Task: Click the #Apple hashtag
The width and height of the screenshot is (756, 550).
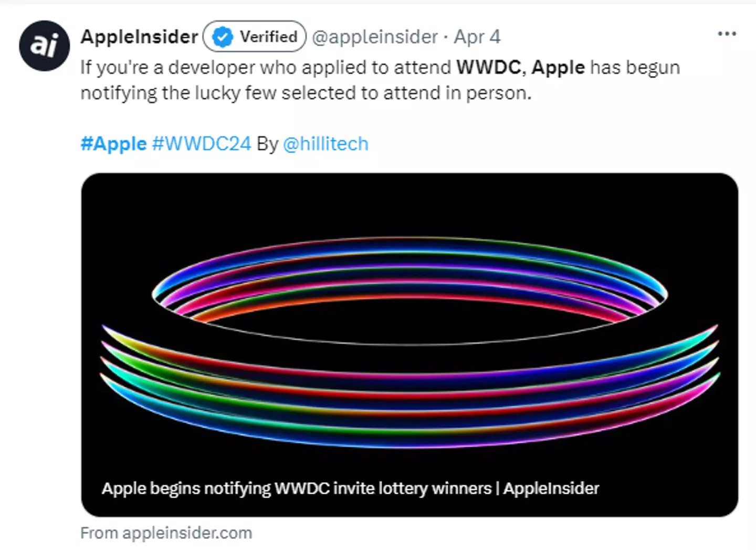Action: (x=113, y=143)
